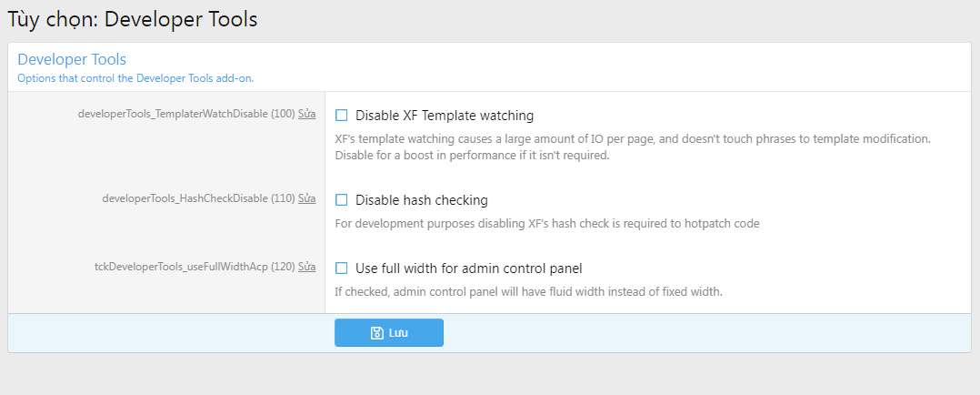Screen dimensions: 980x395
Task: Open Sửa link for TemplaterWatchDisable option
Action: pyautogui.click(x=307, y=115)
